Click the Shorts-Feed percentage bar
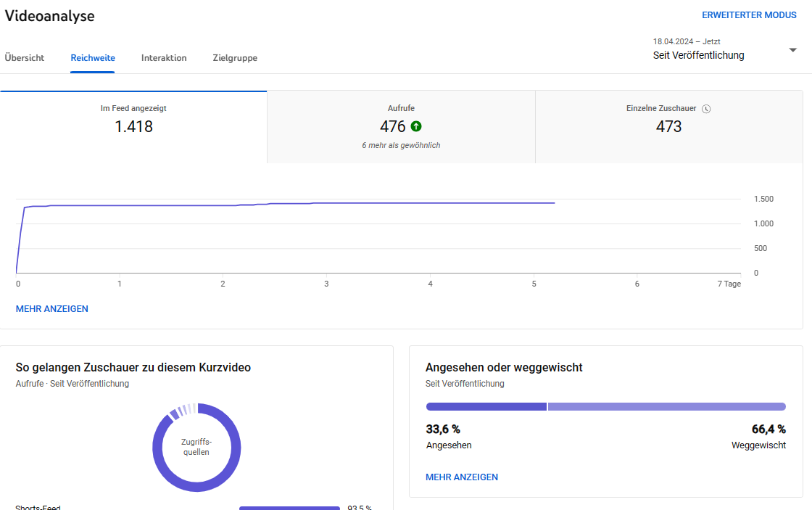Image resolution: width=812 pixels, height=510 pixels. coord(289,508)
